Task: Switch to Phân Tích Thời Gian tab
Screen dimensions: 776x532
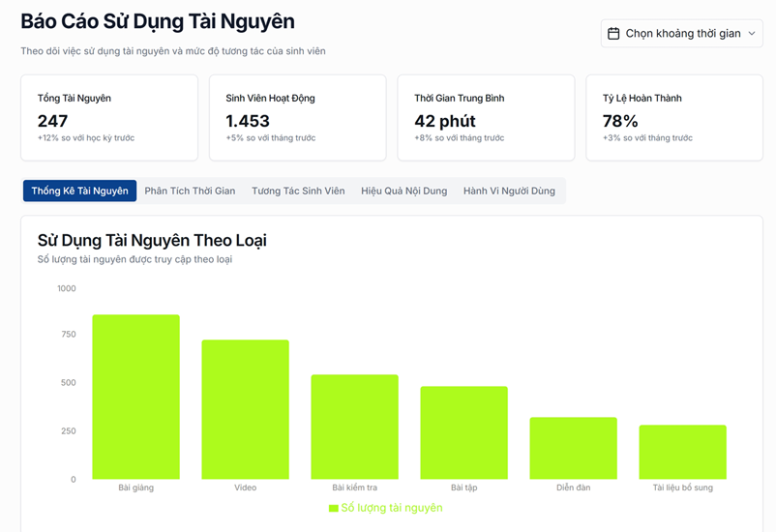Action: click(190, 191)
